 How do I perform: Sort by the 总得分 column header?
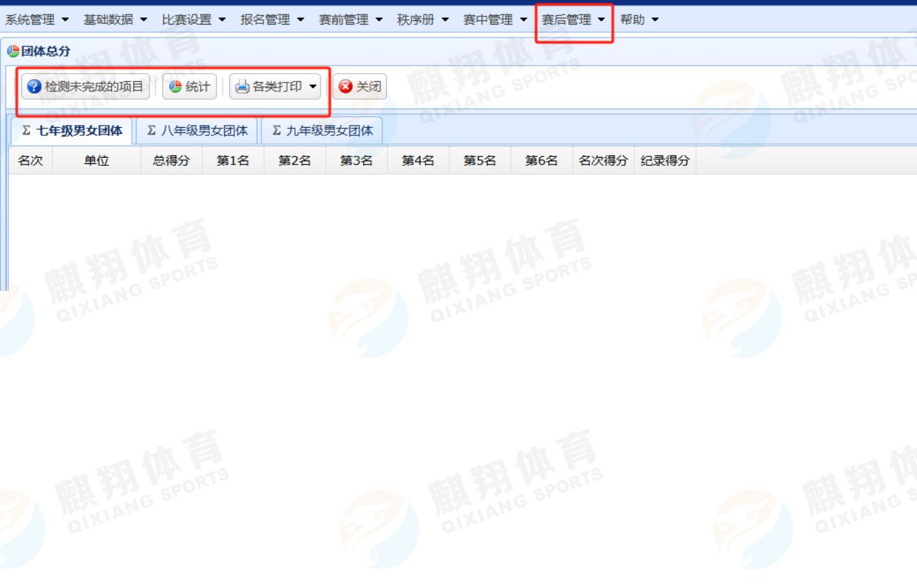click(x=171, y=161)
